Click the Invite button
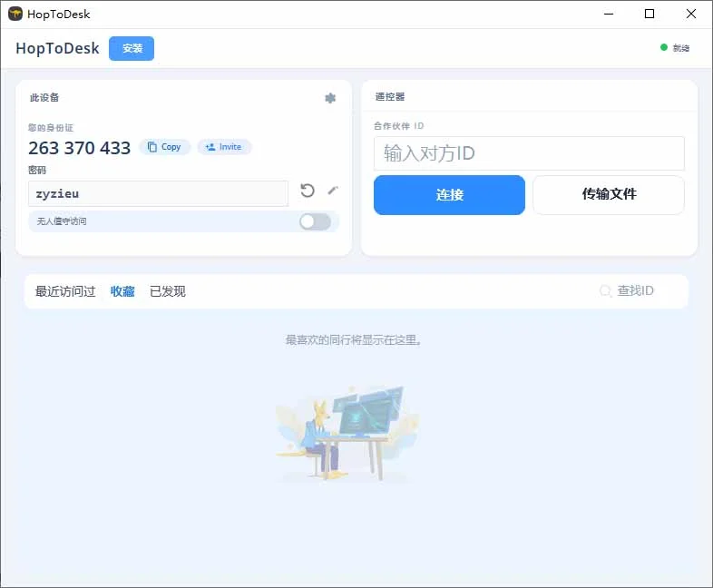Viewport: 713px width, 588px height. pyautogui.click(x=224, y=147)
